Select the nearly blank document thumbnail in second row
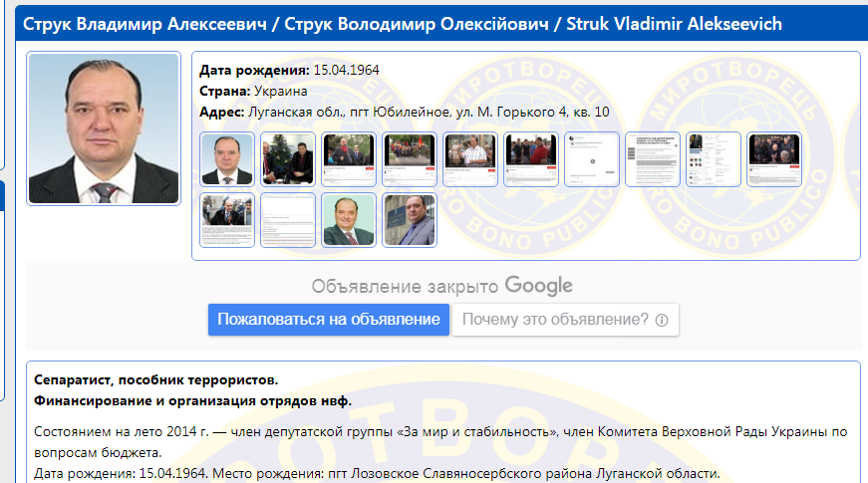 pos(288,220)
